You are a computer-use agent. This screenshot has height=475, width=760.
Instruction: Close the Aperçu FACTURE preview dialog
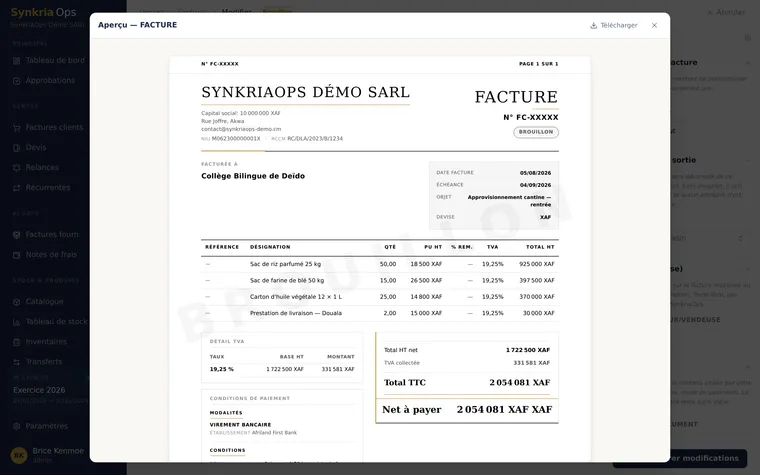[x=654, y=25]
